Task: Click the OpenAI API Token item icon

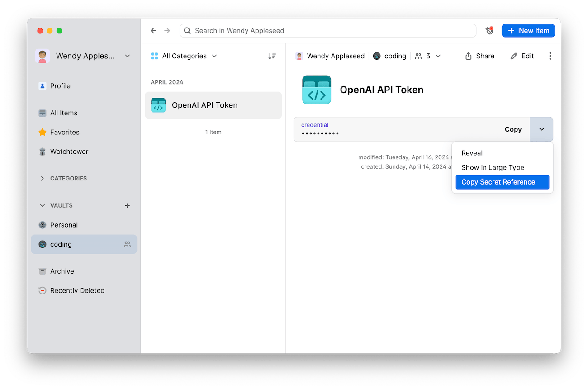Action: point(158,105)
